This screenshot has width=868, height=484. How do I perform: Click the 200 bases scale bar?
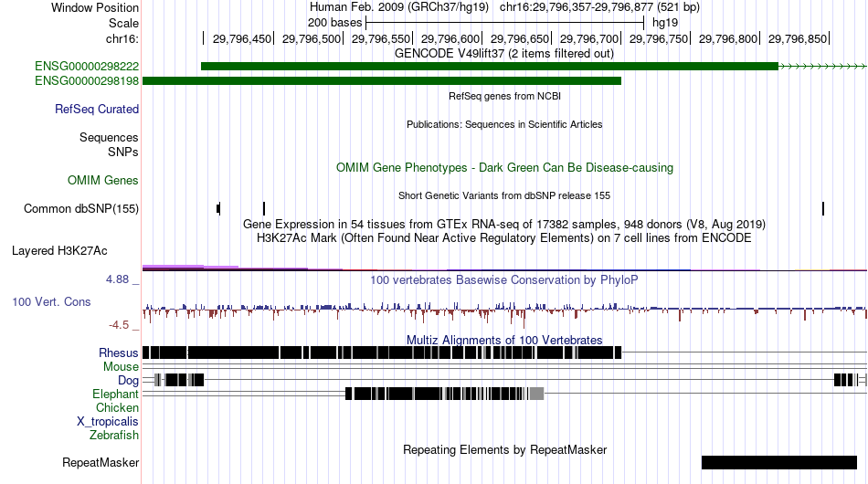click(504, 23)
